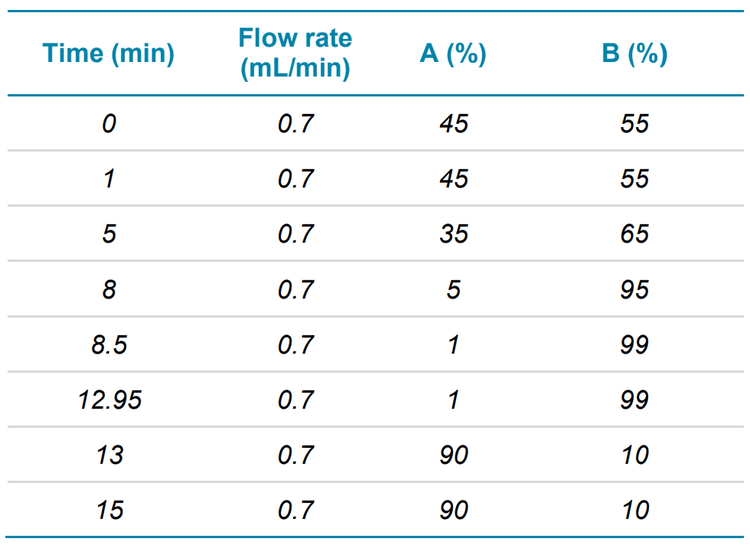This screenshot has width=750, height=545.
Task: Click the time cell showing 12.95
Action: click(109, 400)
